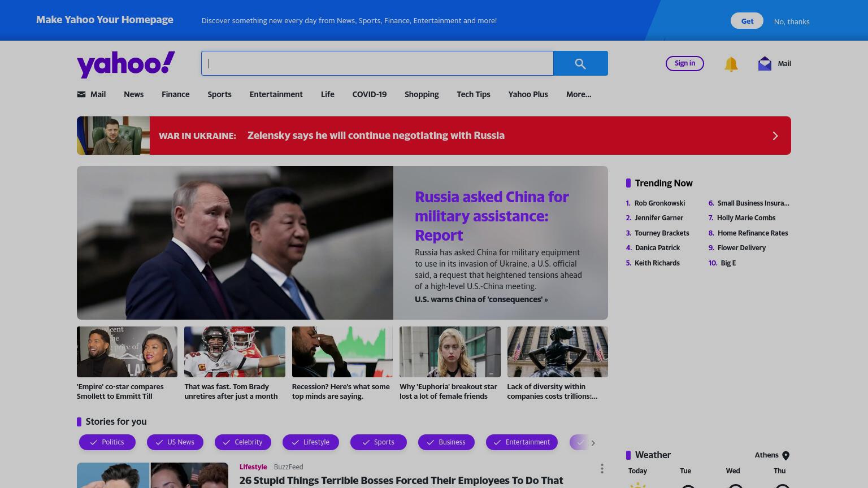Open the Tech Tips navigation item

(474, 94)
